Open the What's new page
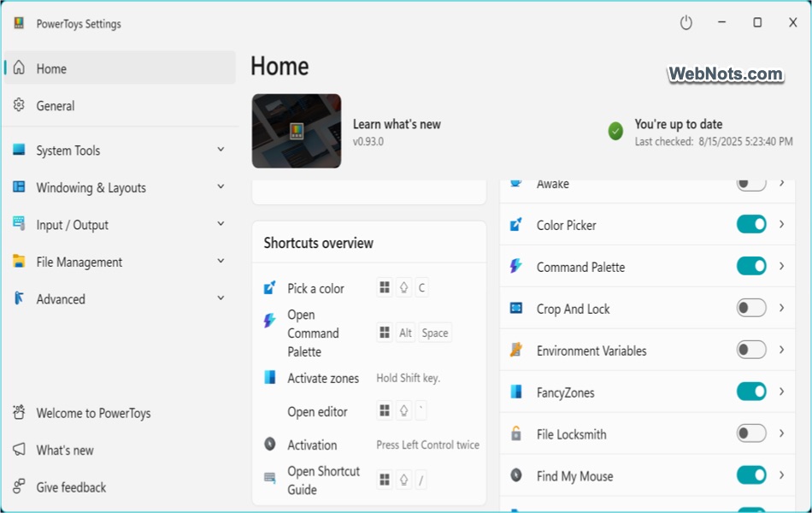The height and width of the screenshot is (513, 812). 120,451
